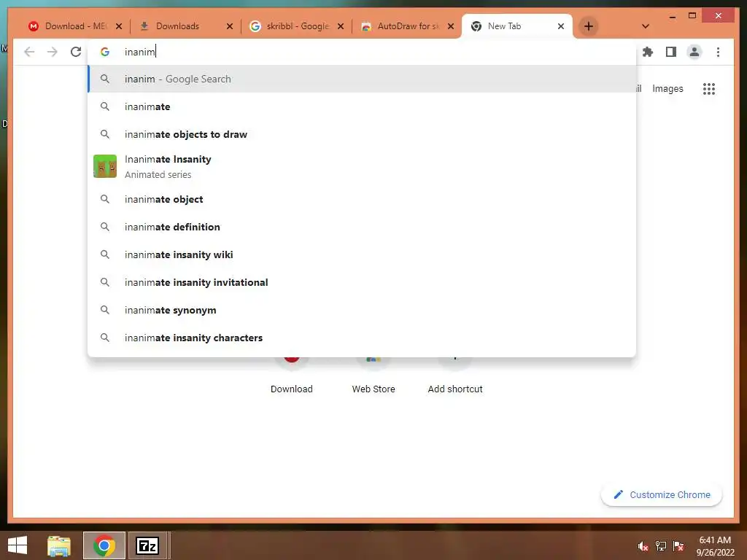Open the Windows Start menu
Screen dimensions: 747x560
tap(18, 545)
